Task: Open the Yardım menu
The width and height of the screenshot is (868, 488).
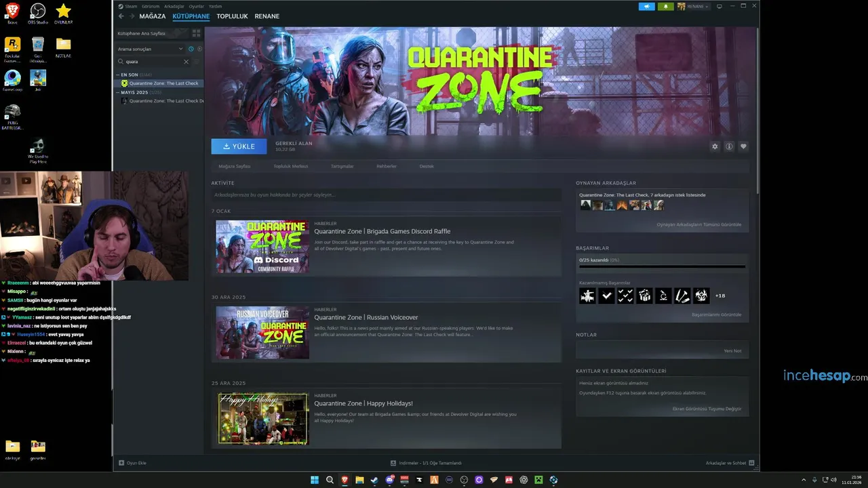Action: coord(215,6)
